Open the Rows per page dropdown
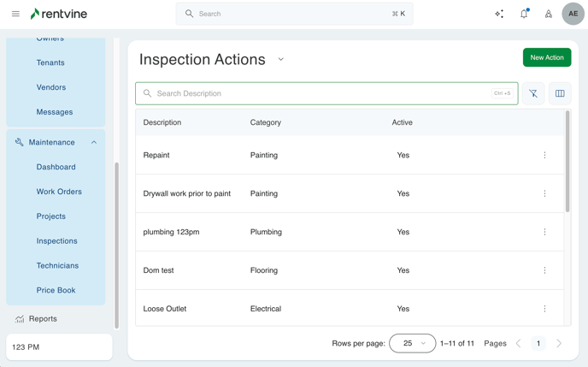588x367 pixels. [x=412, y=343]
